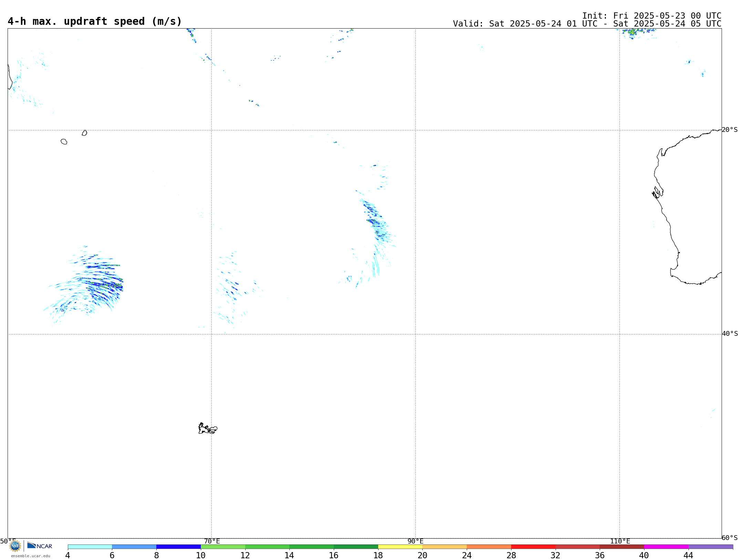Pick the light green 10–12 m/s swatch
The image size is (744, 560).
click(x=223, y=547)
